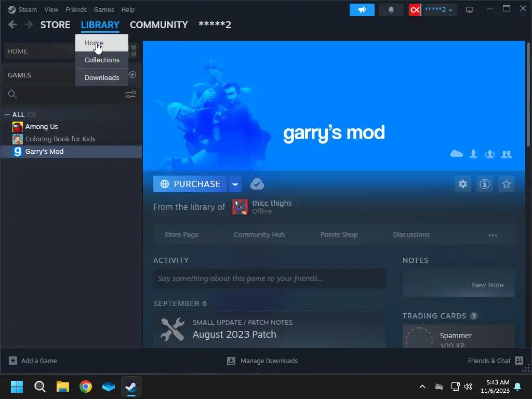
Task: Launch Chrome from taskbar
Action: 86,387
